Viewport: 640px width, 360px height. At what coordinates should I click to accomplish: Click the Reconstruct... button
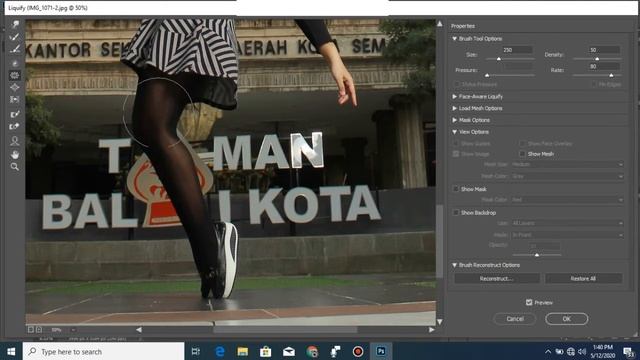(x=497, y=279)
